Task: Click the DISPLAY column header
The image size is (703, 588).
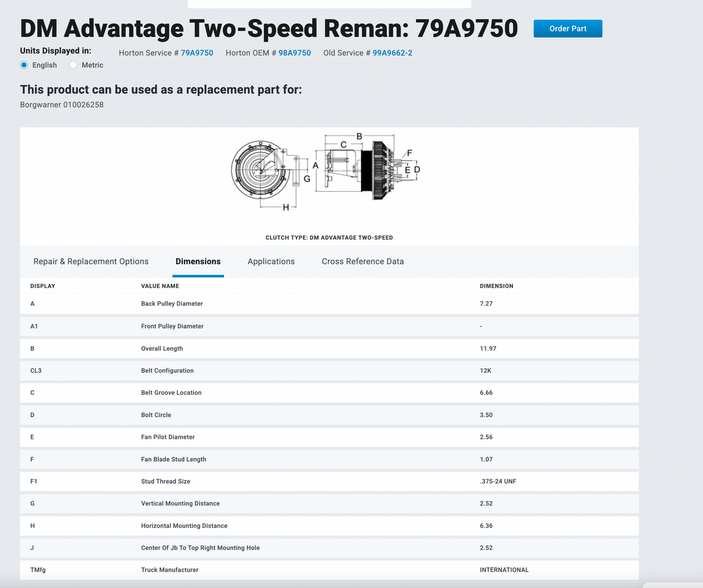Action: (x=43, y=286)
